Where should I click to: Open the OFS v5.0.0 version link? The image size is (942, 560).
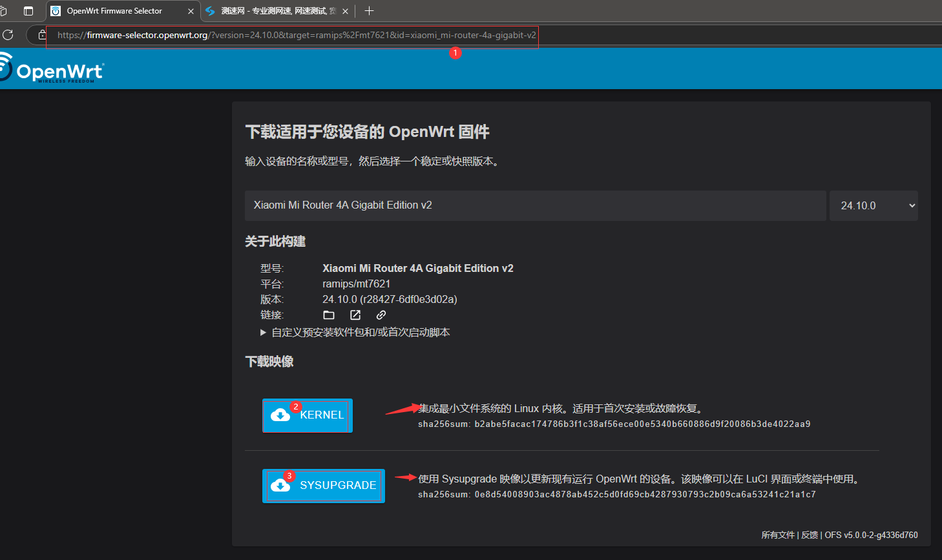point(871,535)
